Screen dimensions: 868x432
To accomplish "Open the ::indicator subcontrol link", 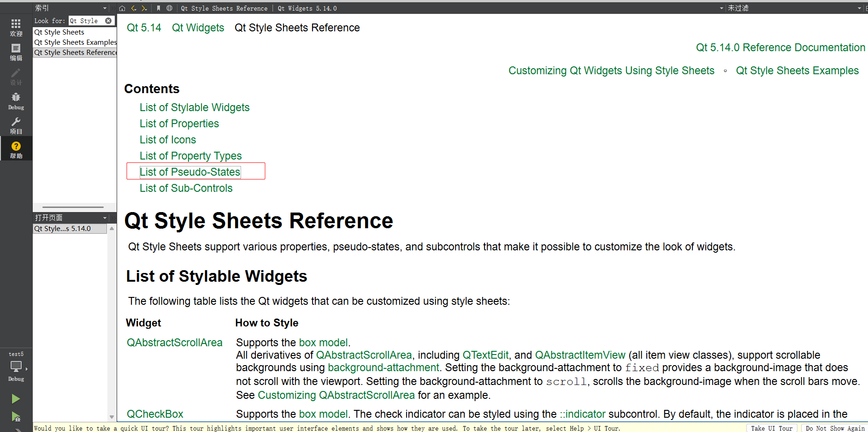I will pos(582,414).
